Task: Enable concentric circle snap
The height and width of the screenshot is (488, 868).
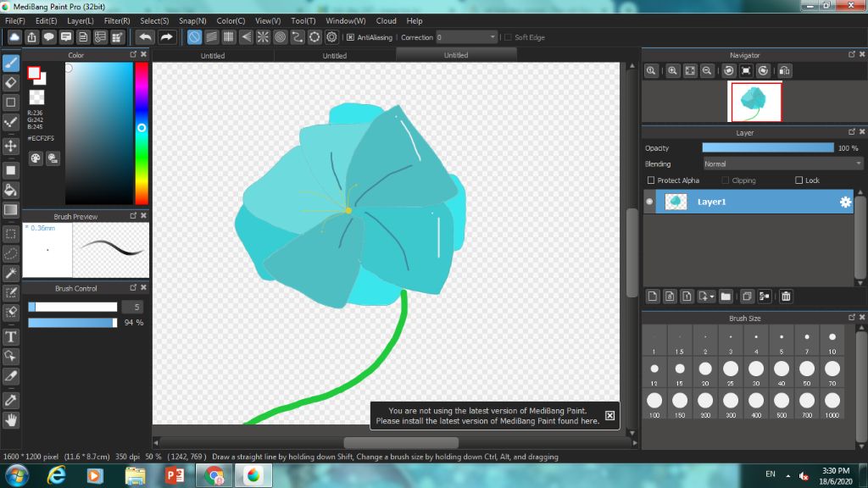Action: 280,37
